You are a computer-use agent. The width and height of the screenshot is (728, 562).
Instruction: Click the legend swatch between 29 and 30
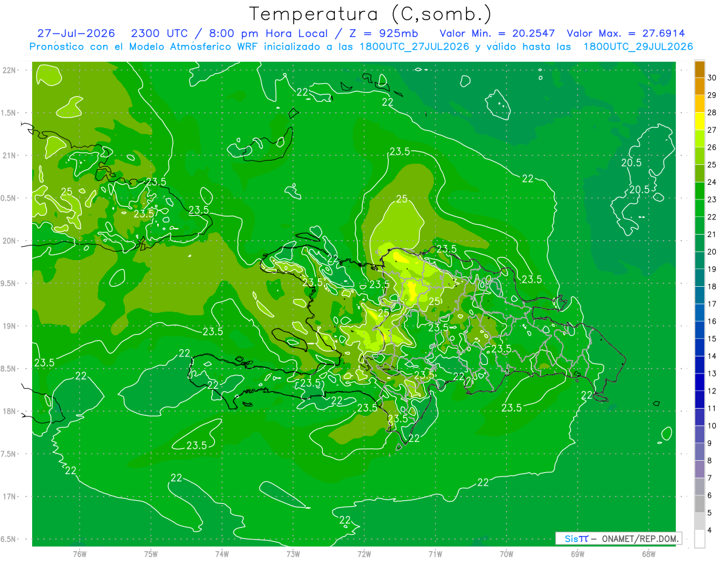point(699,87)
